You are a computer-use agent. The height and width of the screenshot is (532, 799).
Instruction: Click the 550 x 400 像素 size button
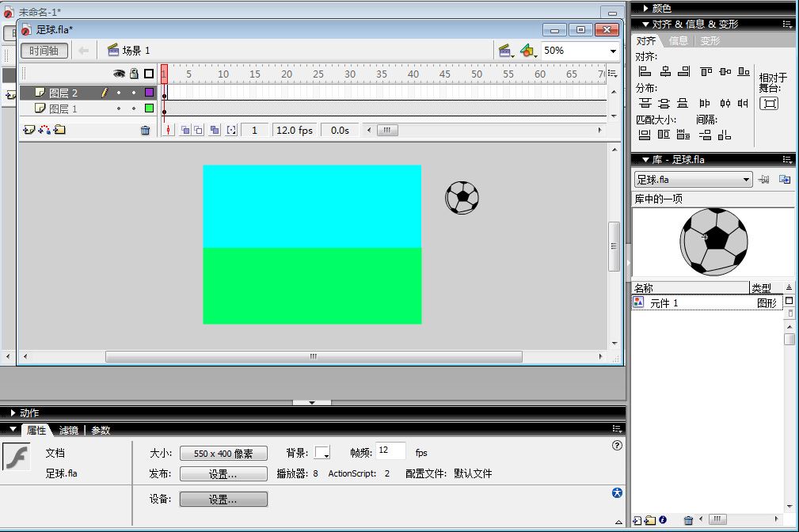coord(223,454)
